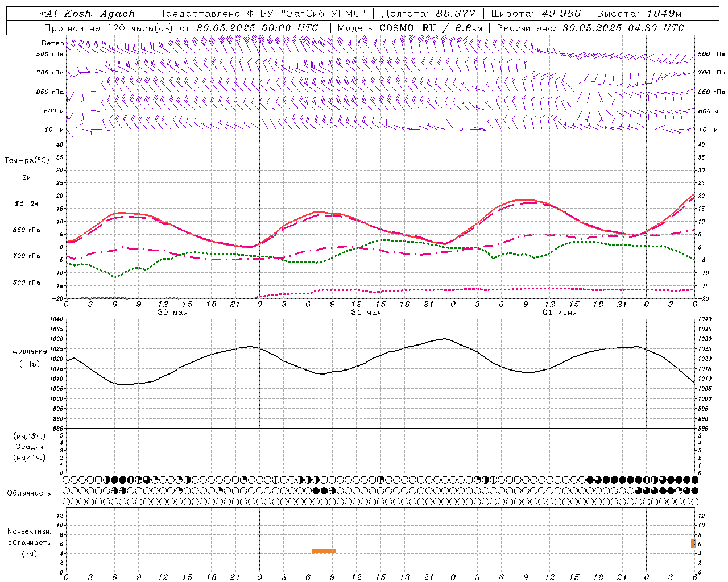This screenshot has width=728, height=582.
Task: Select the Тем-ра(°C) axis title
Action: pos(27,161)
